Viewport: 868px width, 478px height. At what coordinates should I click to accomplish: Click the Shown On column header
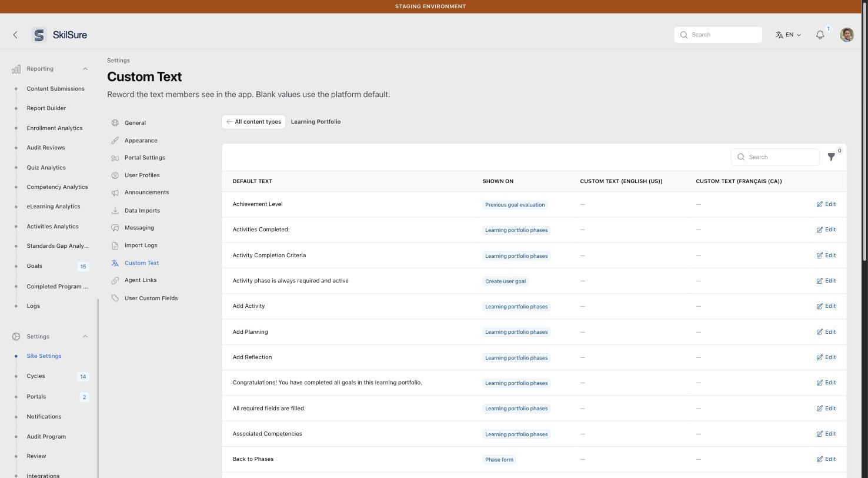click(x=498, y=181)
